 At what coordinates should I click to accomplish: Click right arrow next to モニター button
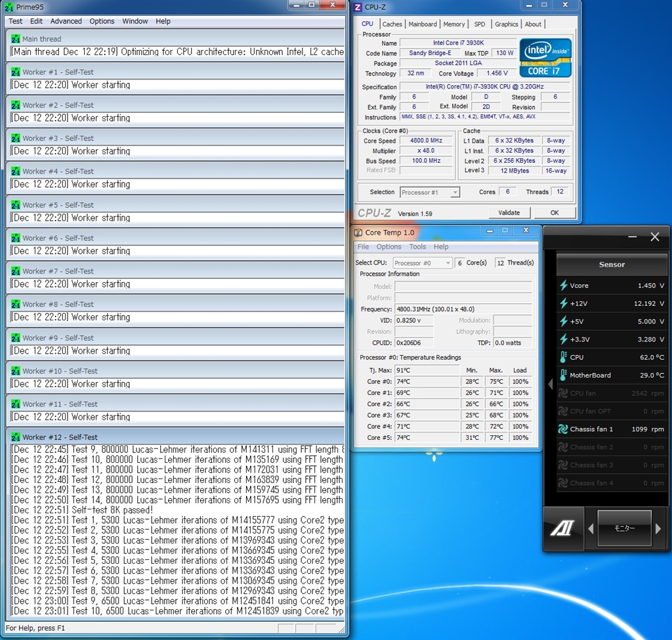point(658,528)
